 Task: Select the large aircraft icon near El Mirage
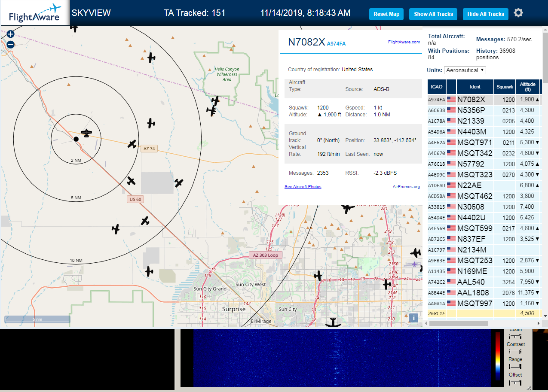[333, 322]
